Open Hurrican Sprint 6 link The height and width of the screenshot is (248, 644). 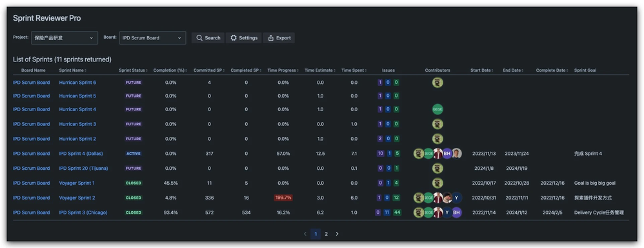pyautogui.click(x=77, y=83)
